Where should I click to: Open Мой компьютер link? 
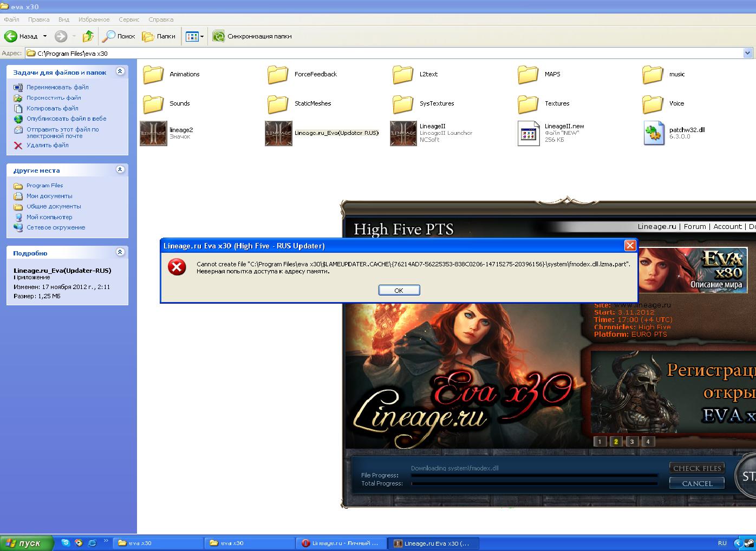coord(49,217)
